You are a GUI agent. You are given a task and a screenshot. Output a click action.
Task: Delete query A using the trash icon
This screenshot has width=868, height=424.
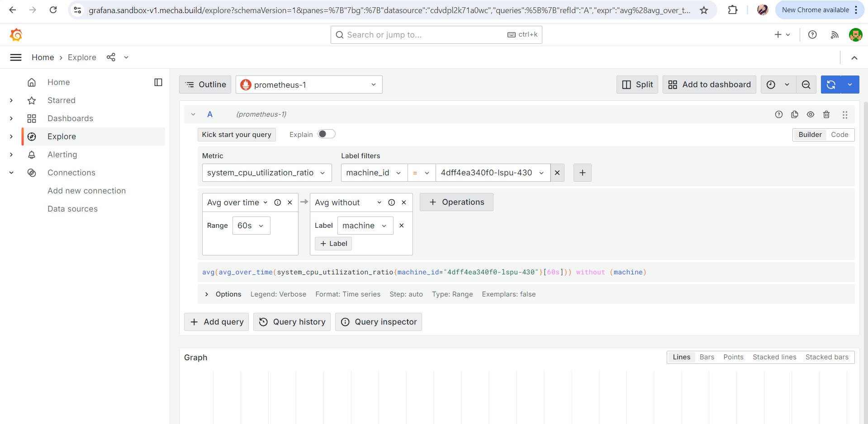pos(826,114)
